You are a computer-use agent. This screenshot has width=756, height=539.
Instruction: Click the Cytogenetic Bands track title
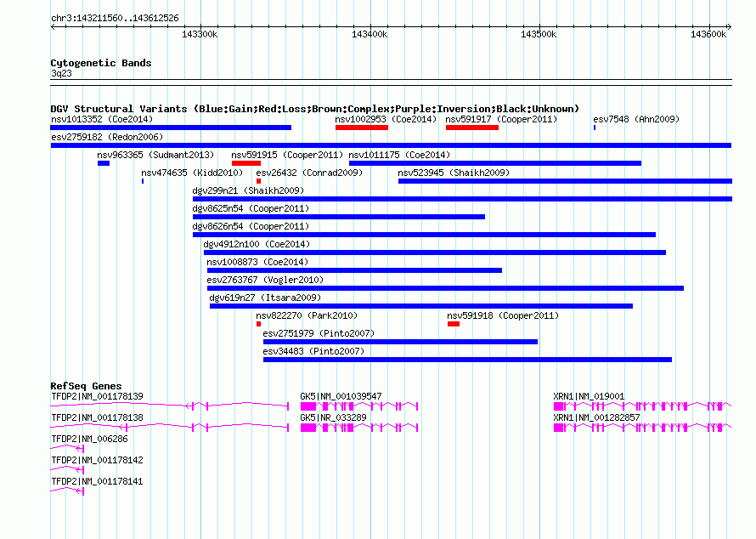click(101, 63)
